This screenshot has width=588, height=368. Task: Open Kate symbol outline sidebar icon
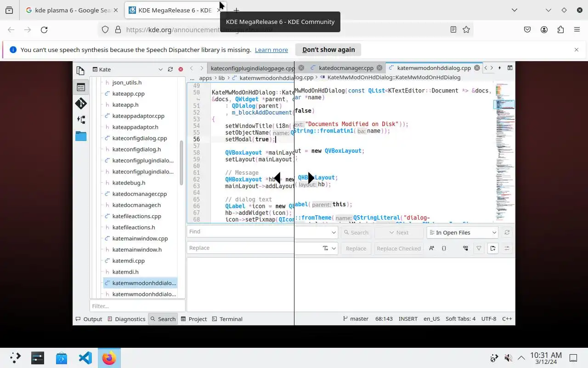coord(81,120)
